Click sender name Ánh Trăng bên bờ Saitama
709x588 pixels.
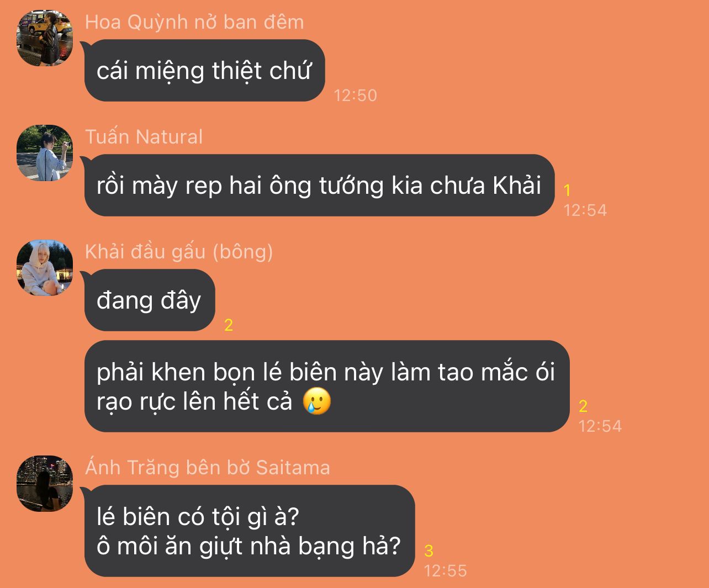click(x=208, y=468)
